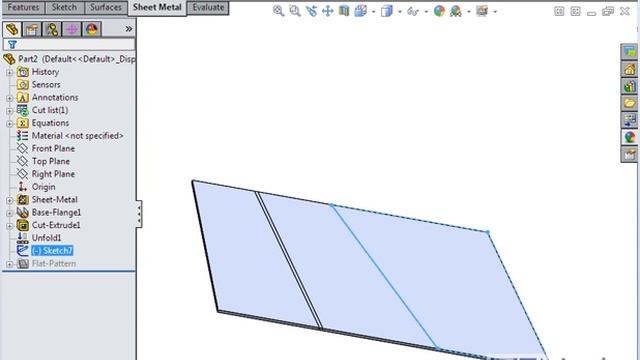Select Part2 root node in tree
The width and height of the screenshot is (640, 360).
[x=69, y=59]
